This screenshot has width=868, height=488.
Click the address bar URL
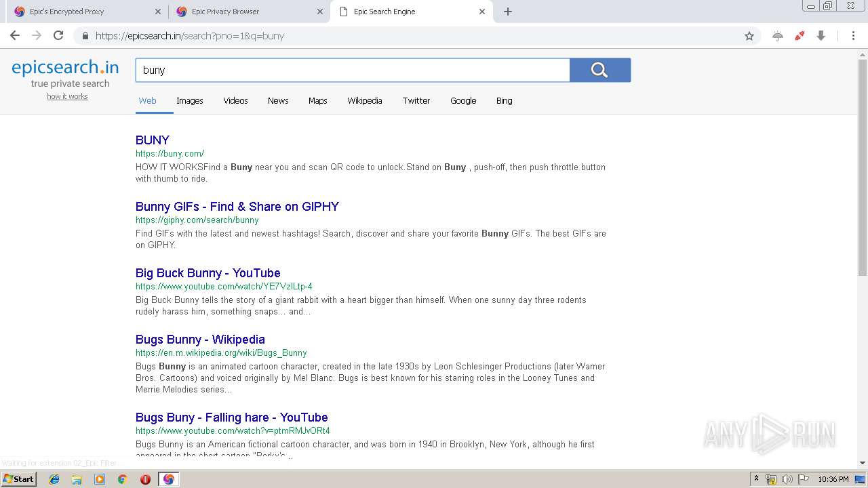(189, 36)
